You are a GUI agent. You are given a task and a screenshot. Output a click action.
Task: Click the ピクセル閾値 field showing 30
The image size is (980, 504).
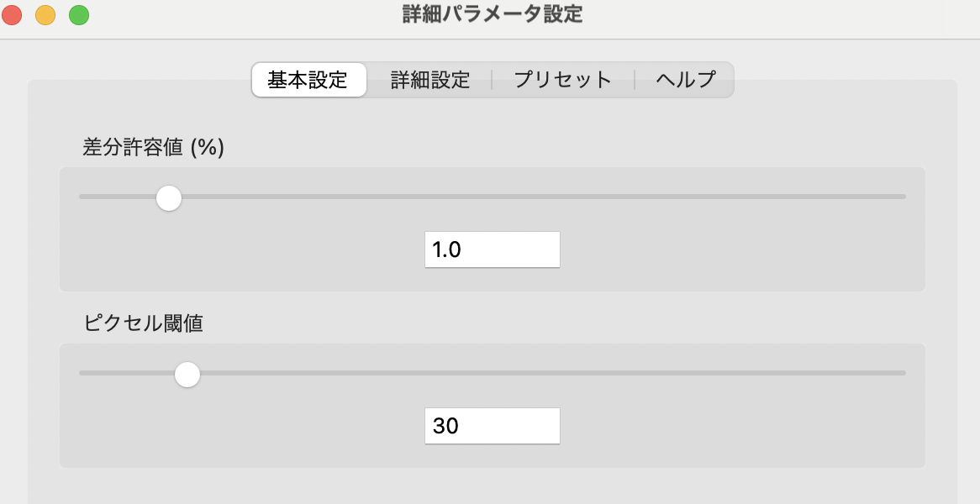(492, 426)
